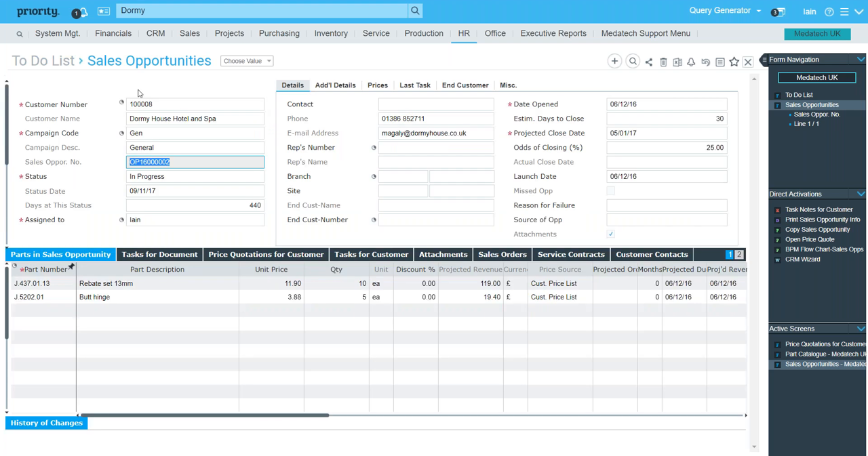Image resolution: width=868 pixels, height=456 pixels.
Task: Go to sub-form page 2
Action: coord(738,255)
